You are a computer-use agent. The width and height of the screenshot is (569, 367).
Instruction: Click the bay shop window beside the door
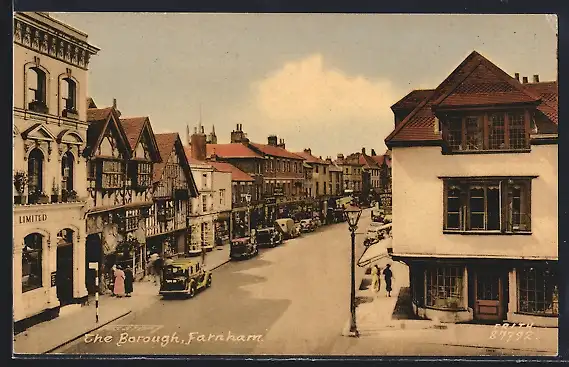coord(444,287)
